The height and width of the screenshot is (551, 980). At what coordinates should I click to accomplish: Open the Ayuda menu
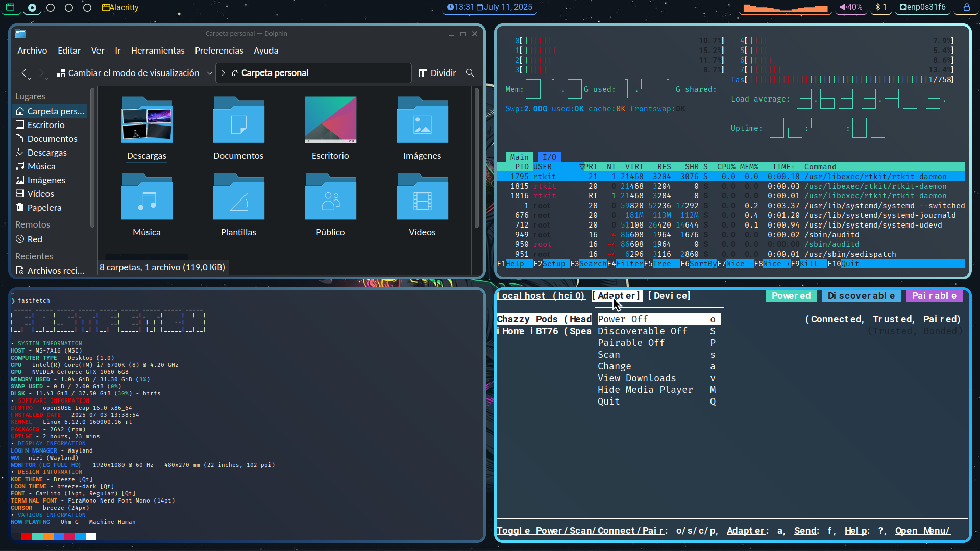coord(266,51)
